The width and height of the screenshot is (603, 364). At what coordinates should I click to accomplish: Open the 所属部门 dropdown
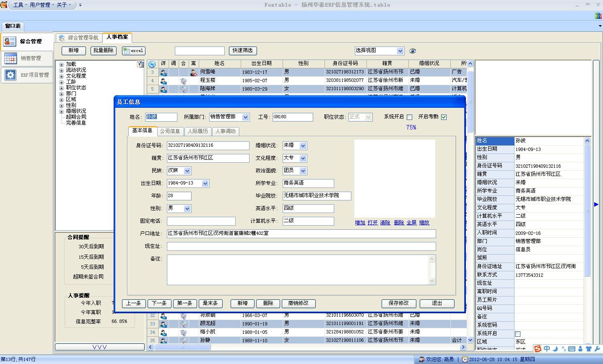click(x=245, y=117)
